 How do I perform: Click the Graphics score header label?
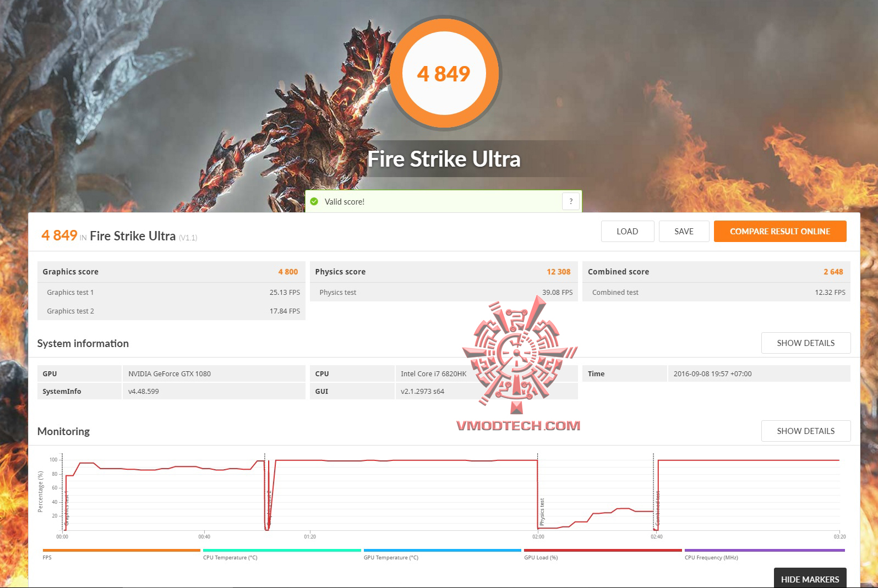pyautogui.click(x=70, y=272)
